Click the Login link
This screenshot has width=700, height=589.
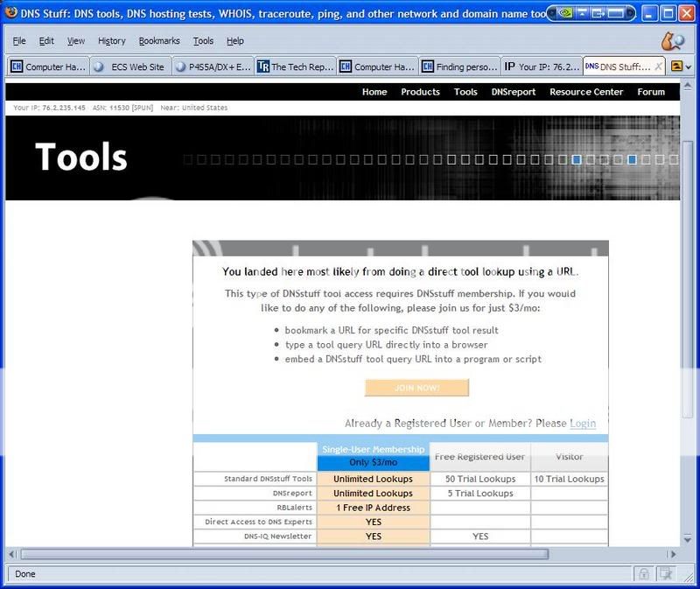(x=583, y=424)
